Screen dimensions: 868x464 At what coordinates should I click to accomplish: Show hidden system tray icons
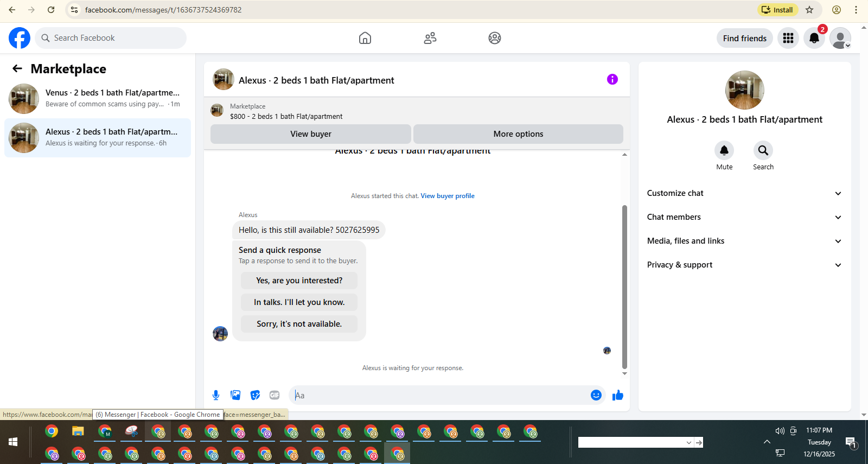coord(767,442)
